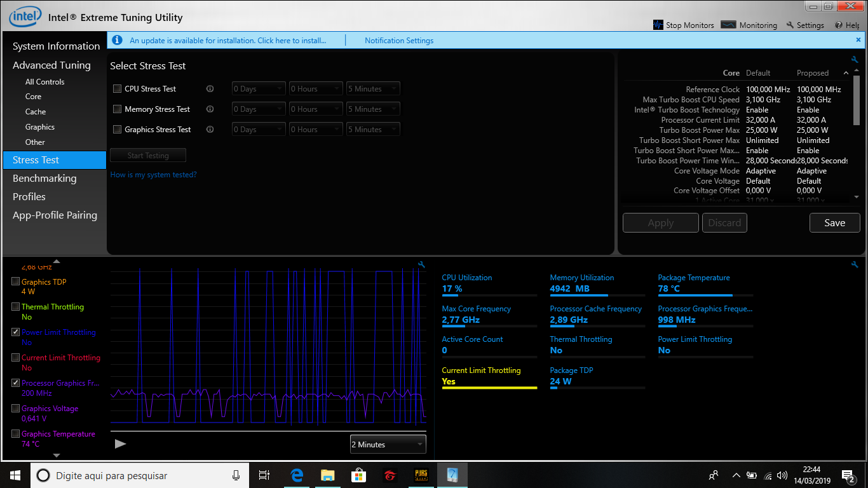Click the microphone icon in search box

[236, 475]
